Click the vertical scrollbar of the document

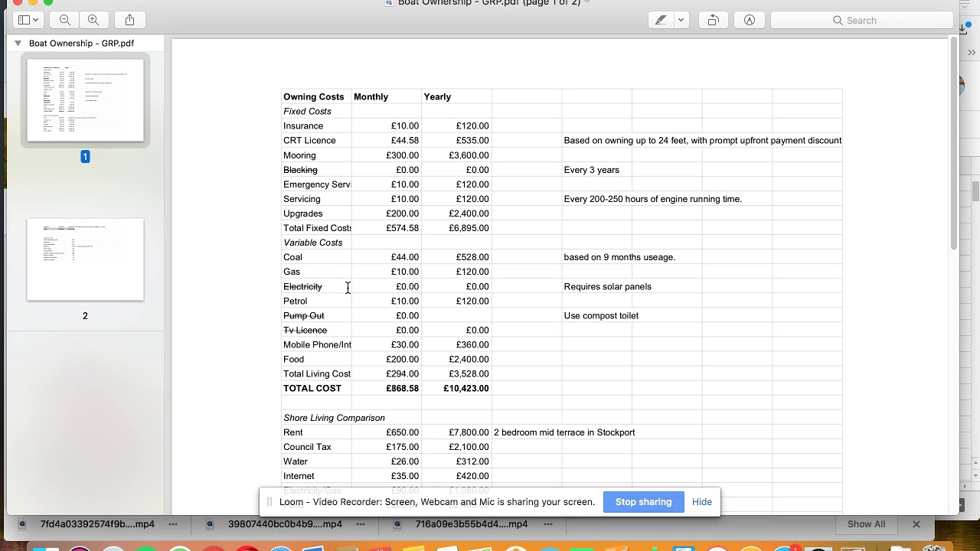tap(953, 144)
